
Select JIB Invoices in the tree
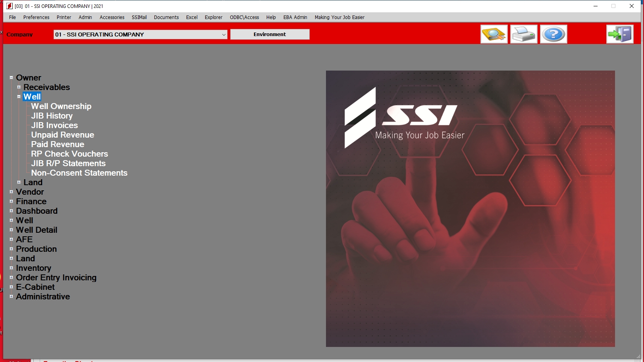point(54,125)
